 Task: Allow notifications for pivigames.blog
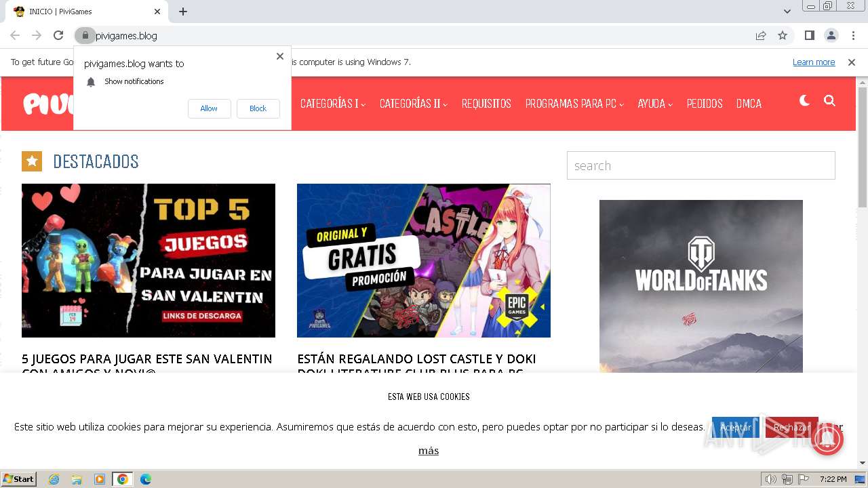tap(209, 108)
